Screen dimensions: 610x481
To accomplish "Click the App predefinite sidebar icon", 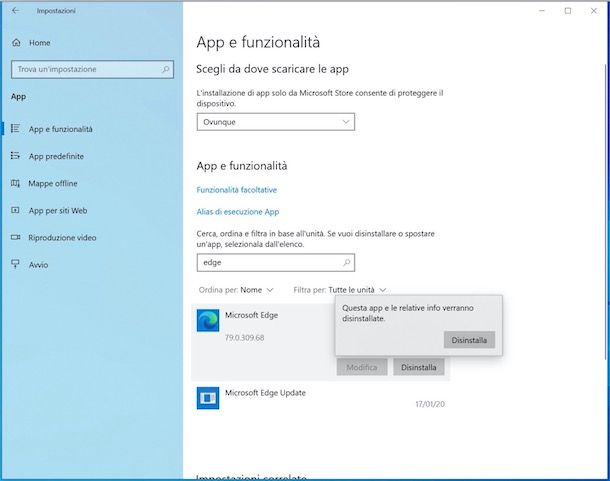I will coord(15,156).
